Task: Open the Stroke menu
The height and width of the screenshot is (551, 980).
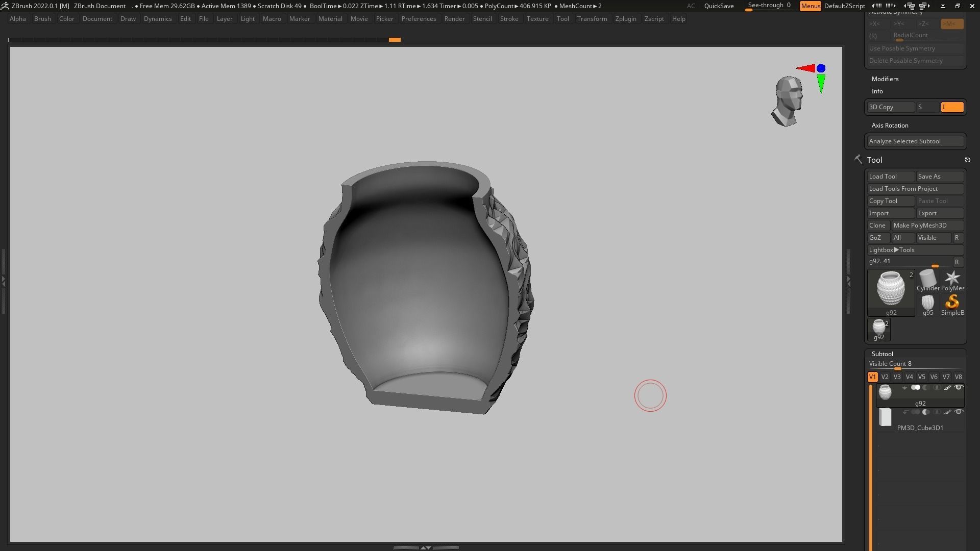Action: pyautogui.click(x=509, y=19)
